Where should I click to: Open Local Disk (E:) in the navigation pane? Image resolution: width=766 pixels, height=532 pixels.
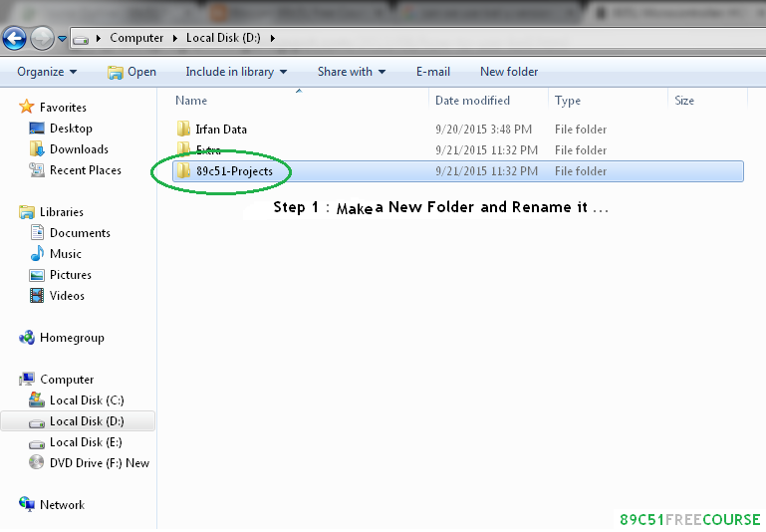tap(86, 442)
